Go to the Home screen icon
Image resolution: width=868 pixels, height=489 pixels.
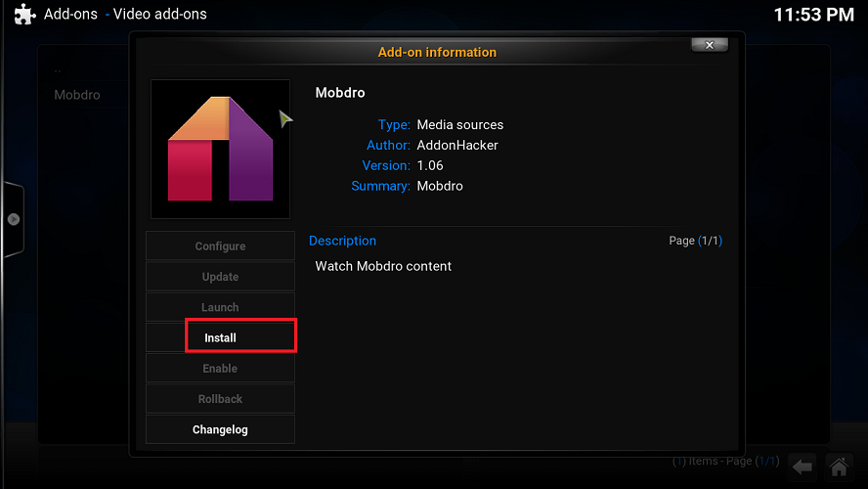(x=838, y=466)
